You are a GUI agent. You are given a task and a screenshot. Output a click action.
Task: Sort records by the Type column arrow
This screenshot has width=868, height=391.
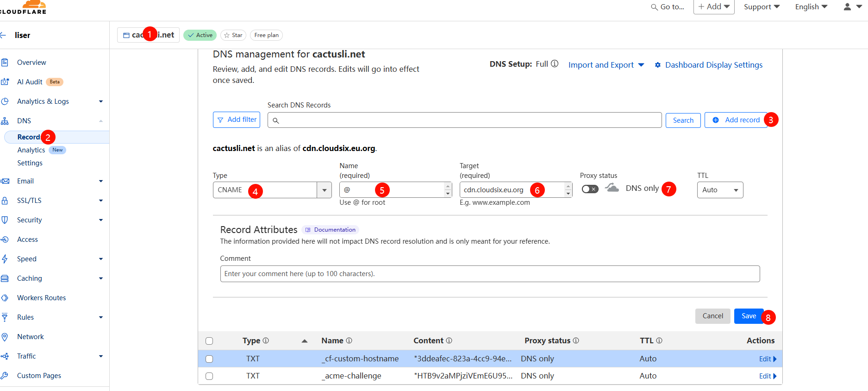pos(305,341)
